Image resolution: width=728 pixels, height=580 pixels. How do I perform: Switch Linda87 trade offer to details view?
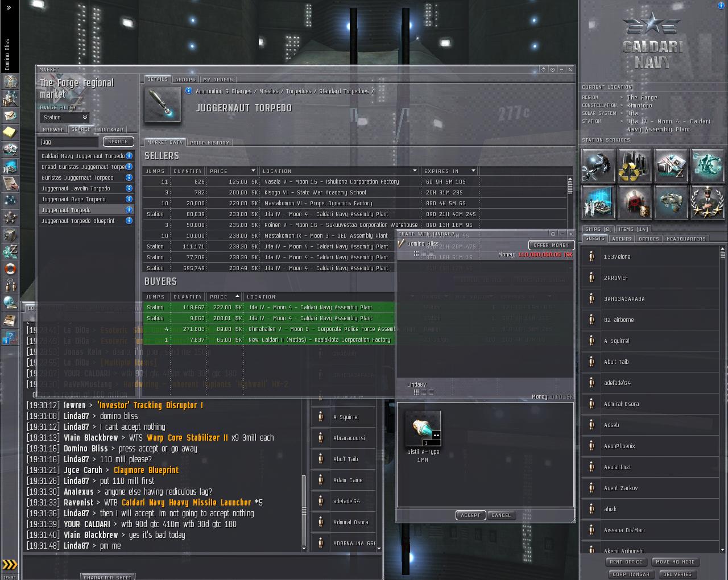[x=423, y=392]
